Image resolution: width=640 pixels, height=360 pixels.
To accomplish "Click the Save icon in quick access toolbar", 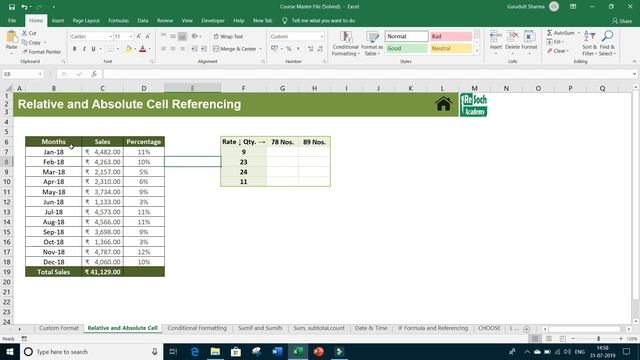I will tap(11, 7).
